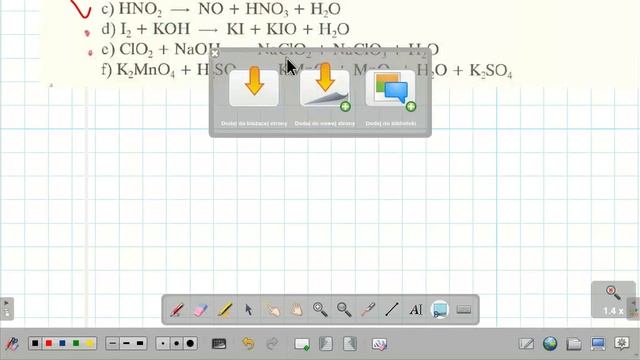Close the capture options popup
Screen dimensions: 640x360
click(215, 53)
